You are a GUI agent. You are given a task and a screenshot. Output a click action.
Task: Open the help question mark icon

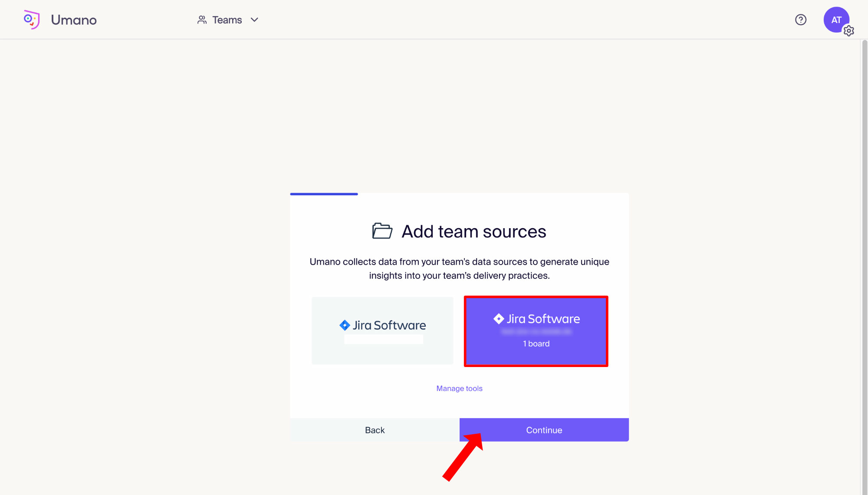(x=800, y=20)
